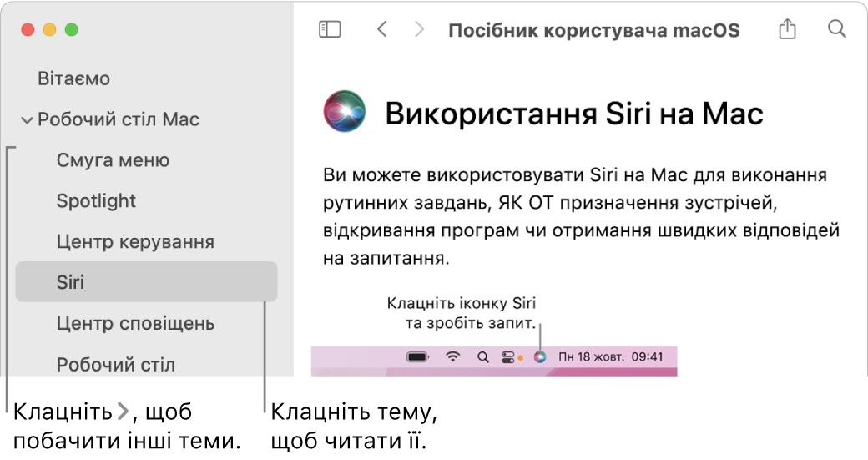The image size is (868, 460).
Task: Open the Центр керування topic
Action: 135,242
